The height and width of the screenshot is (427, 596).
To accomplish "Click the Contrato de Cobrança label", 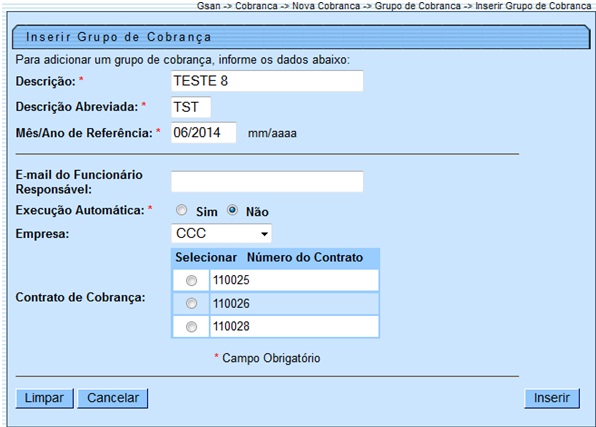I will click(80, 297).
